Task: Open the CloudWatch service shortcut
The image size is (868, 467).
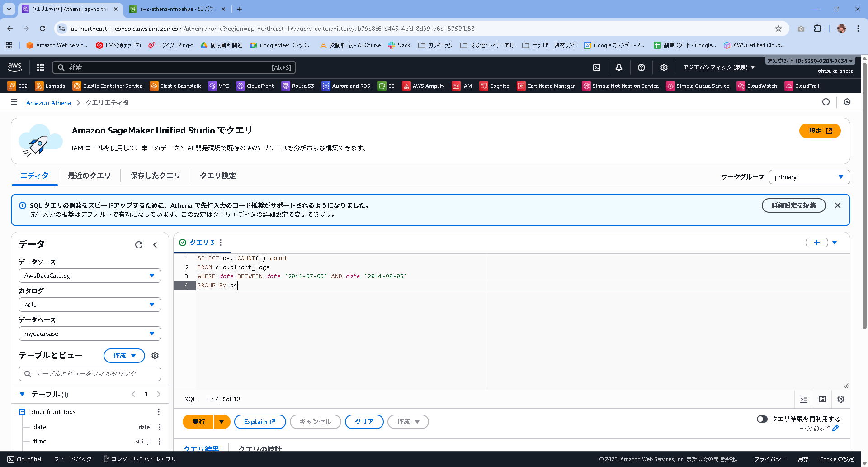Action: coord(757,86)
